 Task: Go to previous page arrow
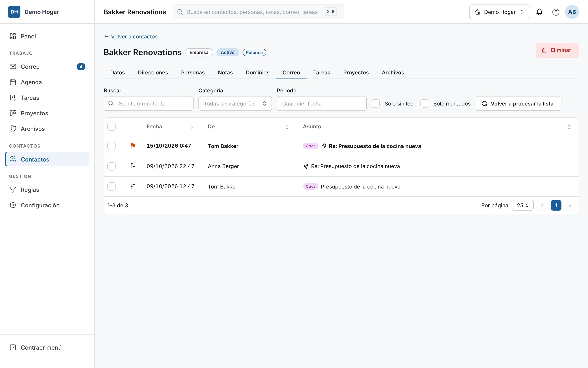tap(542, 205)
